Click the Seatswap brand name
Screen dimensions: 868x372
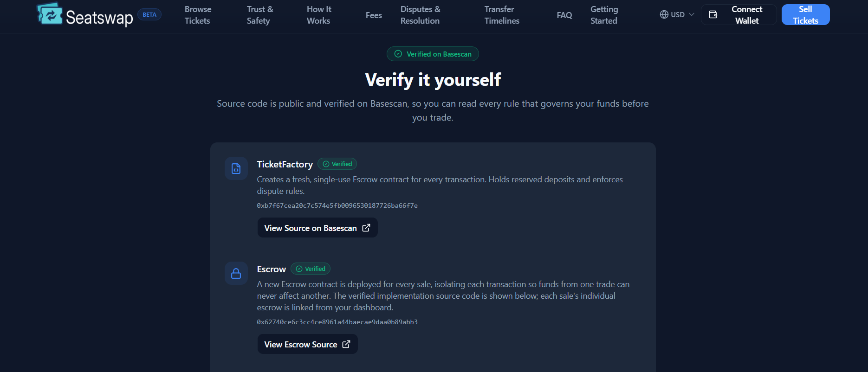(99, 18)
